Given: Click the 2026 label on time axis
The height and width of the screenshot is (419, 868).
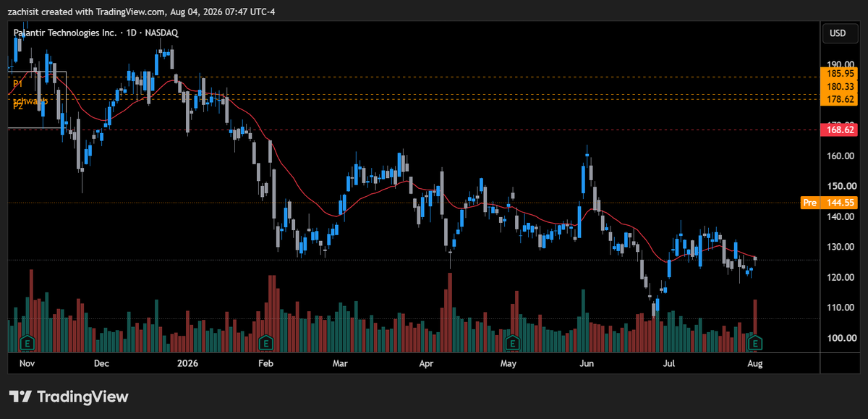Looking at the screenshot, I should (187, 363).
